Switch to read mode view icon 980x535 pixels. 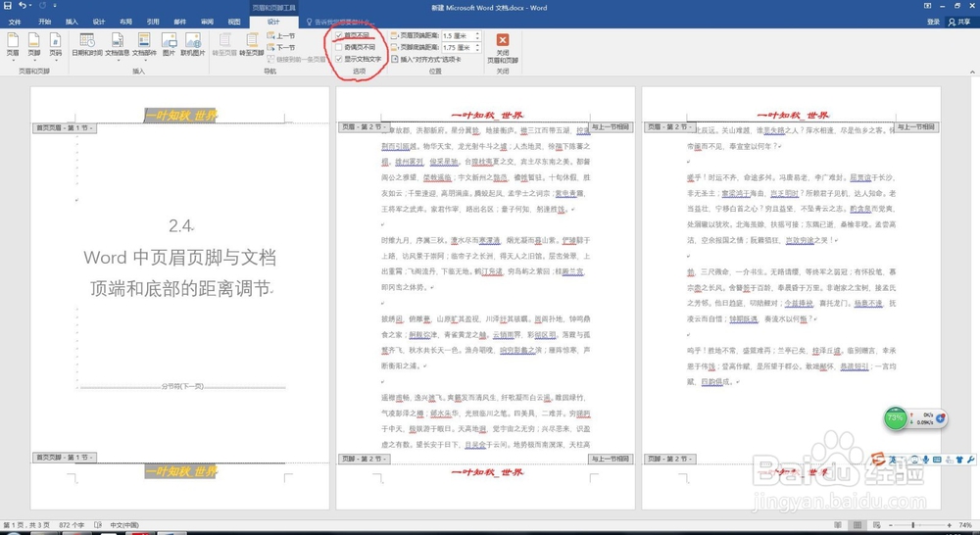tap(840, 525)
